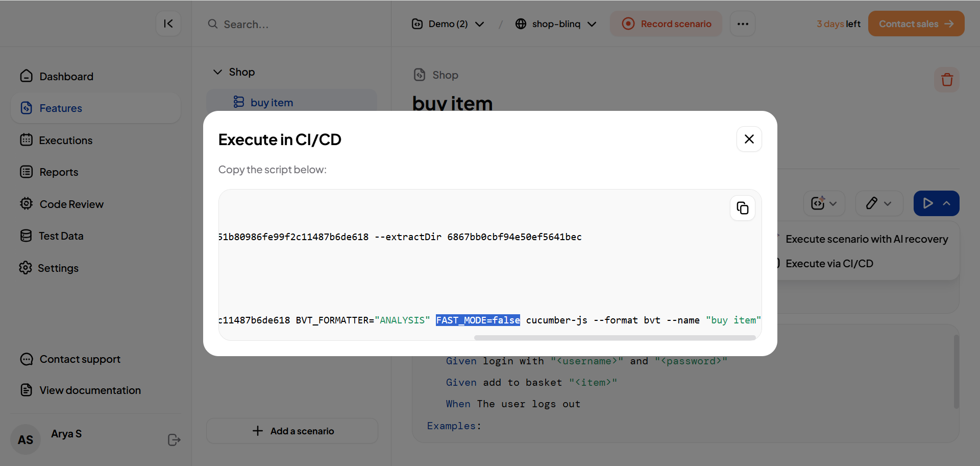The height and width of the screenshot is (466, 980).
Task: Click Contact sales button
Action: tap(916, 24)
